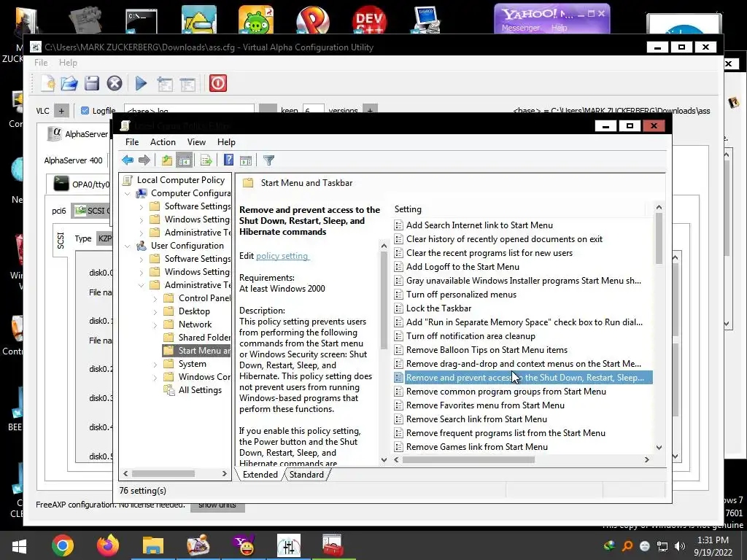
Task: Expand the System tree folder
Action: tap(155, 365)
